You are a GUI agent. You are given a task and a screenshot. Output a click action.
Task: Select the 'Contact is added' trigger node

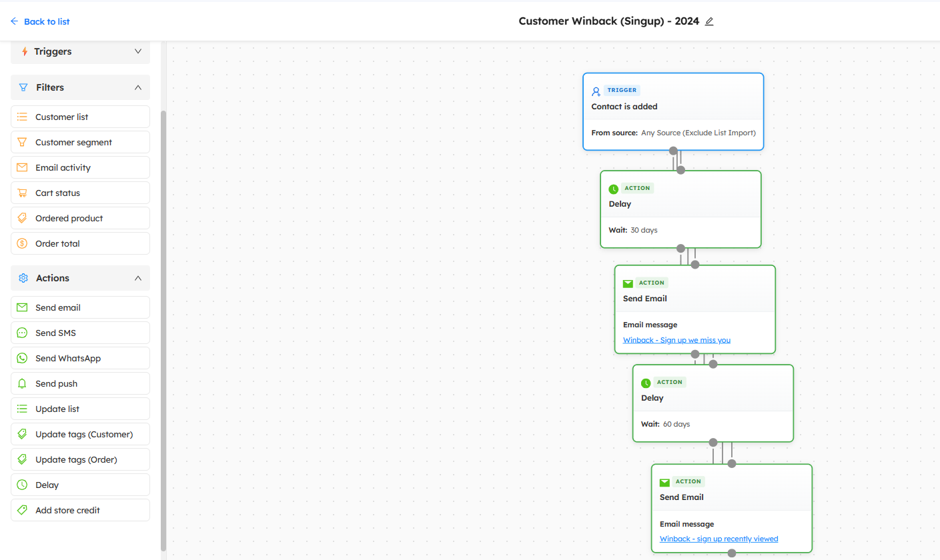pyautogui.click(x=672, y=107)
